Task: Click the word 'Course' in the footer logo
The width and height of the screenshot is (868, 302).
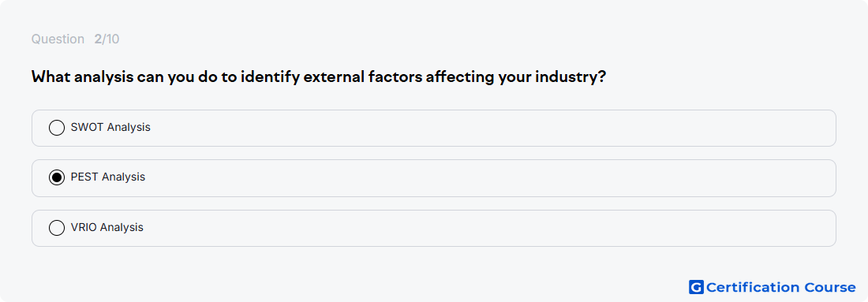Action: point(830,287)
